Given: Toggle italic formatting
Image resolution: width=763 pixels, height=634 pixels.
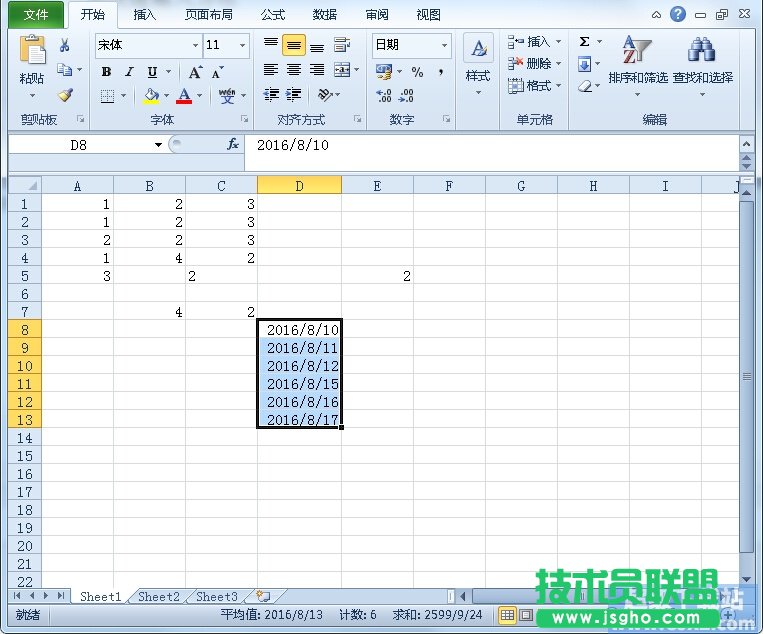Looking at the screenshot, I should [x=129, y=72].
